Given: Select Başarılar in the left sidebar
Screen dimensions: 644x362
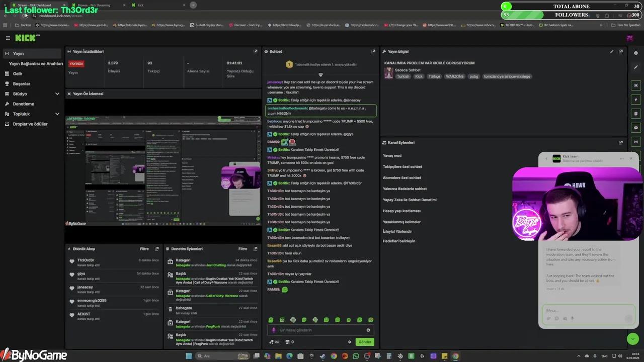Looking at the screenshot, I should 22,83.
